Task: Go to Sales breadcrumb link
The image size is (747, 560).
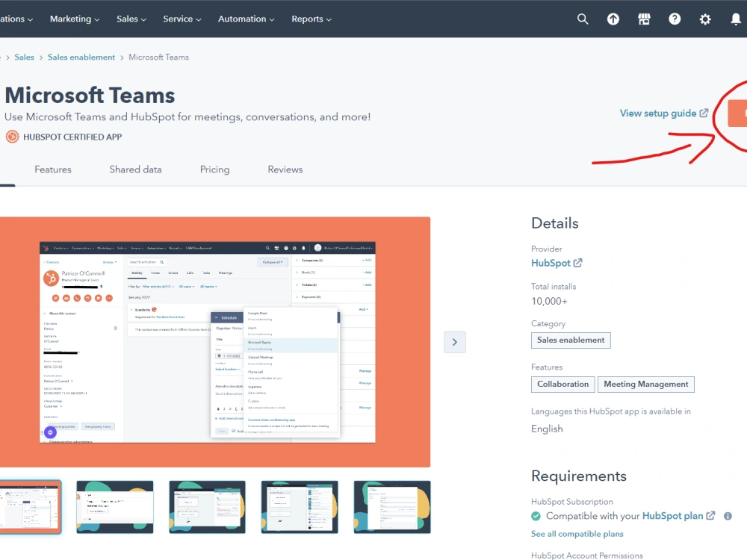Action: pos(25,57)
